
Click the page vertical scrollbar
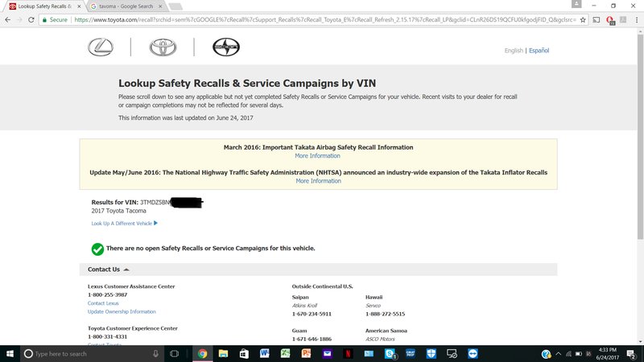tap(640, 137)
